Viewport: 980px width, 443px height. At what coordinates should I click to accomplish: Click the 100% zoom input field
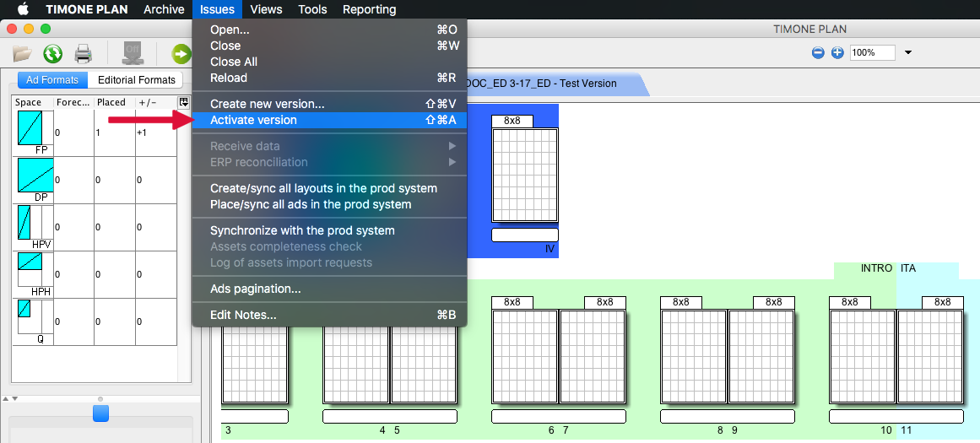tap(873, 52)
